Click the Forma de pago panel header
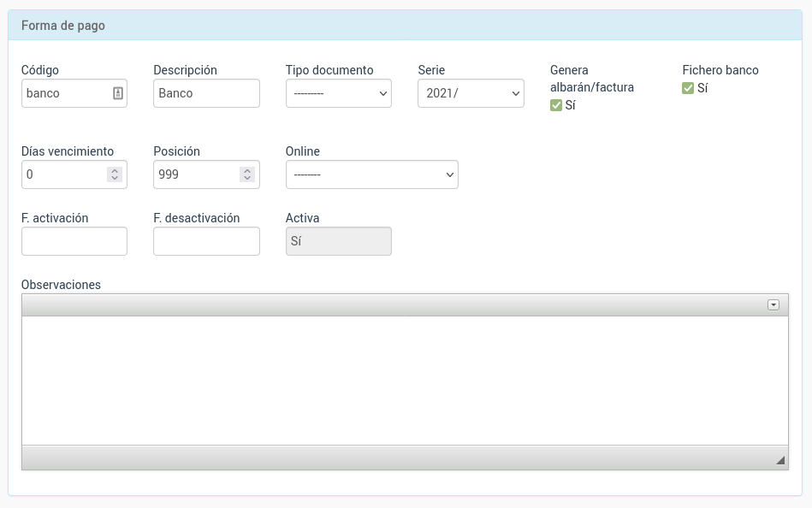This screenshot has width=812, height=508. tap(405, 26)
